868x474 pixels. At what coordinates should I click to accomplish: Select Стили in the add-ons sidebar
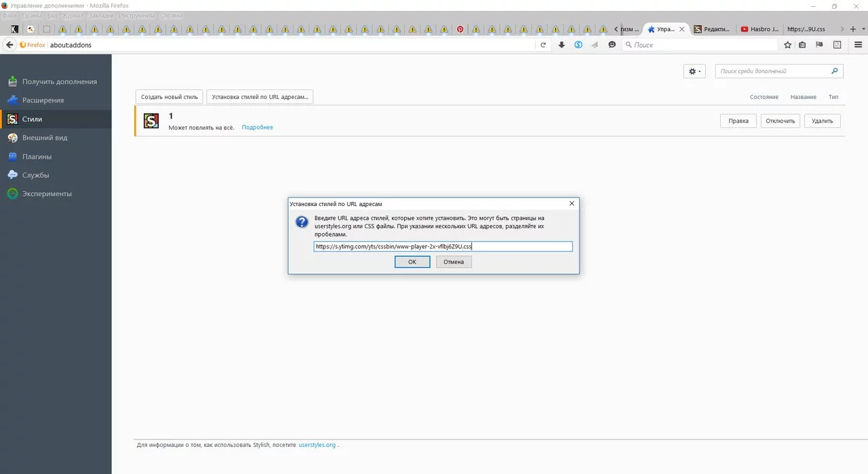[x=31, y=118]
